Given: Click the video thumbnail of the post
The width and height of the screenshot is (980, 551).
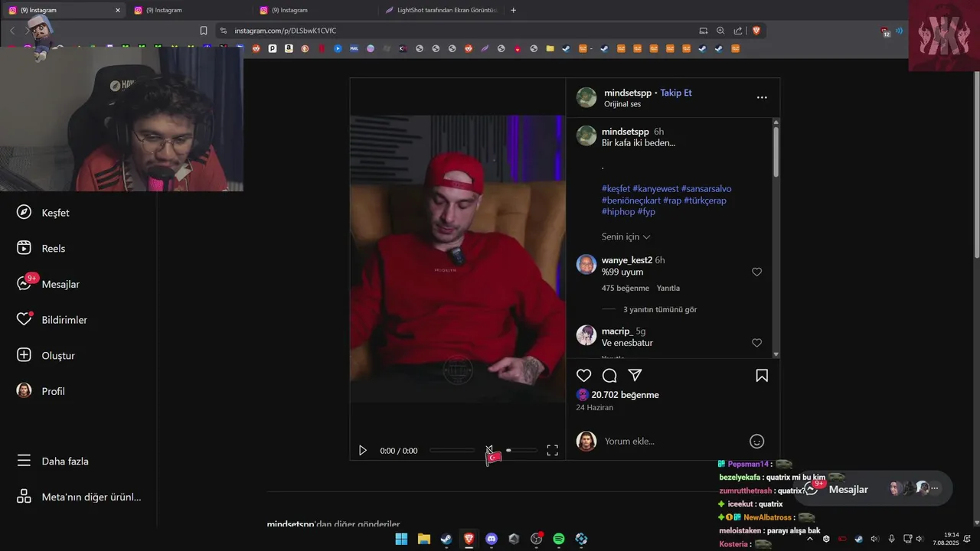Looking at the screenshot, I should pos(458,259).
